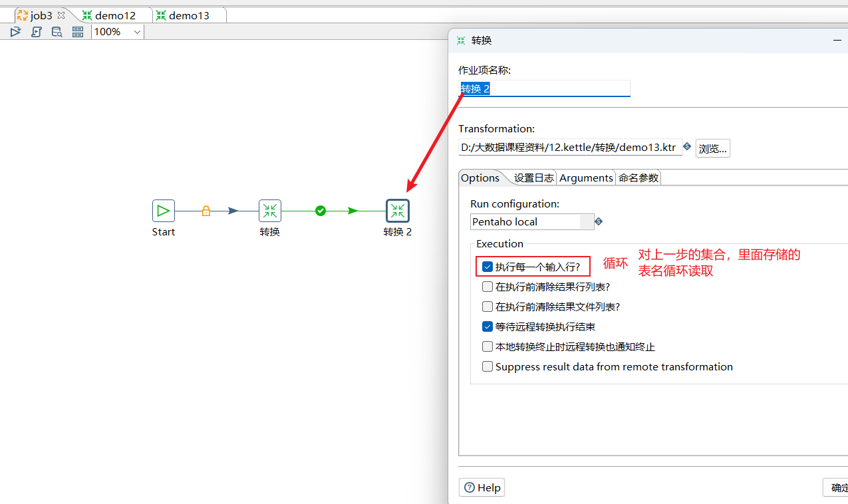The width and height of the screenshot is (848, 504).
Task: Open the 命名参数 tab
Action: coord(638,178)
